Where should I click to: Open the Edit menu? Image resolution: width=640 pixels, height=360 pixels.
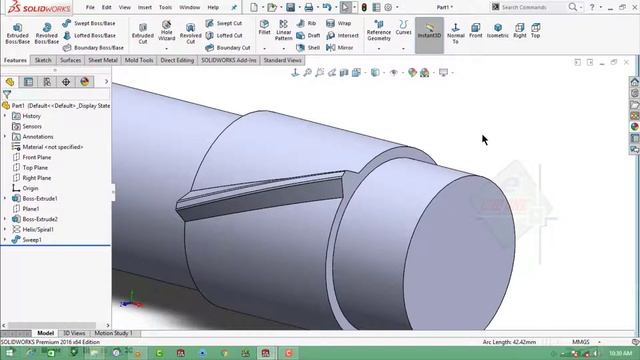click(x=107, y=7)
